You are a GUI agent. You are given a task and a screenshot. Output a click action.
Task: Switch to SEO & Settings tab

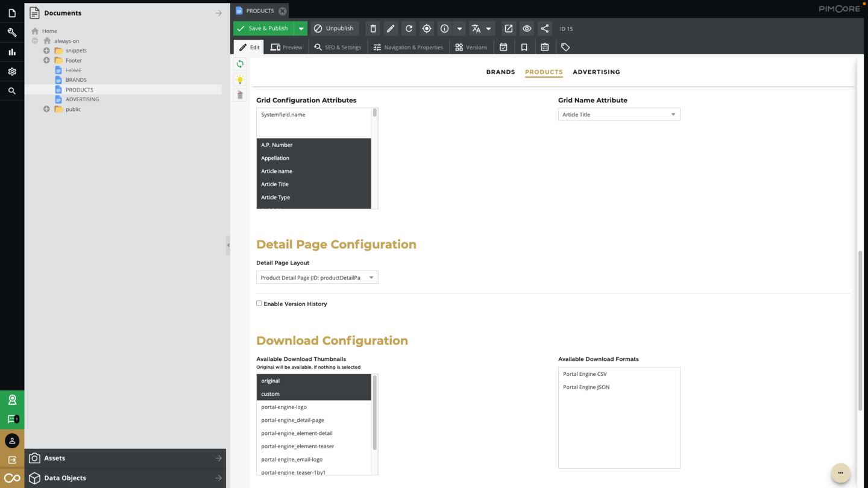[x=338, y=47]
